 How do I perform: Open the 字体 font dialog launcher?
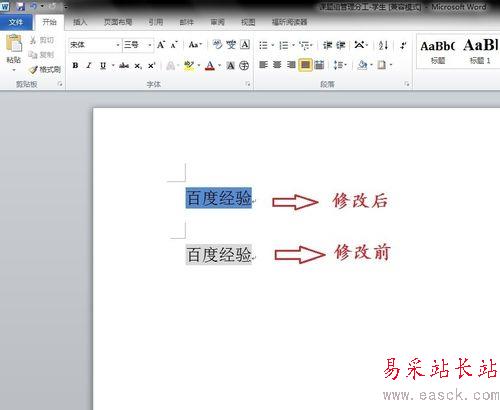[248, 84]
